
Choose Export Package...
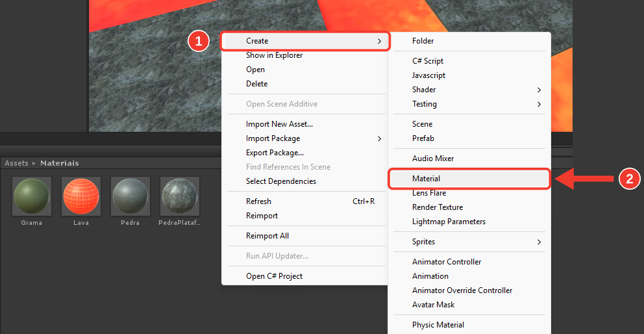(x=304, y=153)
